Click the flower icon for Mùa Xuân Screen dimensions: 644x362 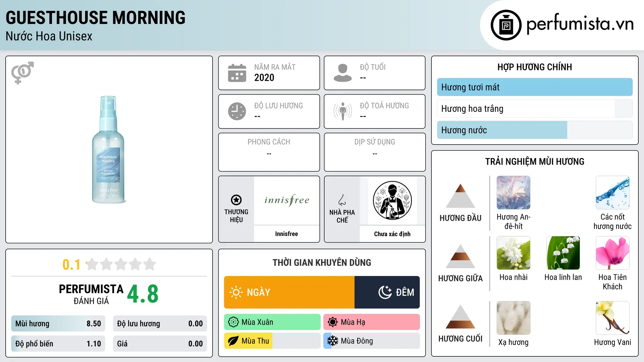tap(233, 322)
